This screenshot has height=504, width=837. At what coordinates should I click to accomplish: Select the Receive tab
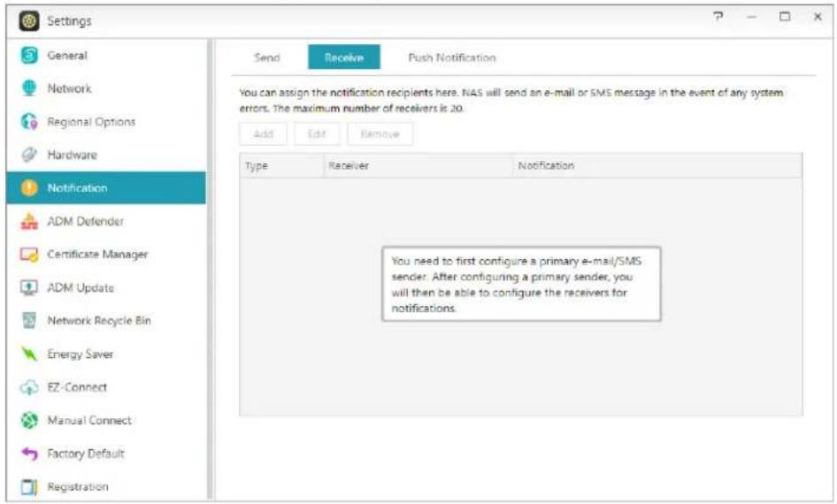tap(344, 57)
